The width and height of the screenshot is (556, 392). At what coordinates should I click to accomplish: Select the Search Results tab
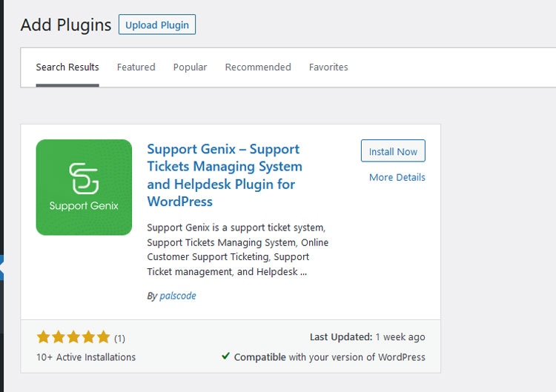coord(67,67)
